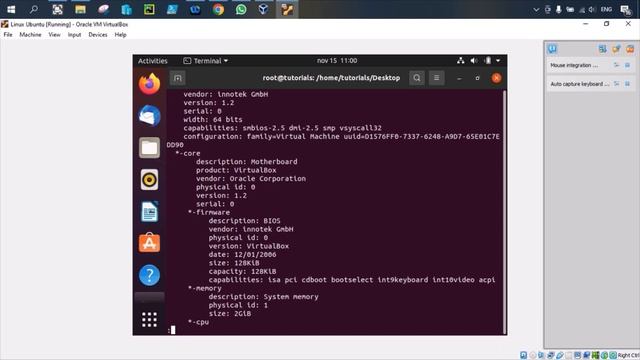Click the terminal new tab button
640x360 pixels.
[178, 78]
